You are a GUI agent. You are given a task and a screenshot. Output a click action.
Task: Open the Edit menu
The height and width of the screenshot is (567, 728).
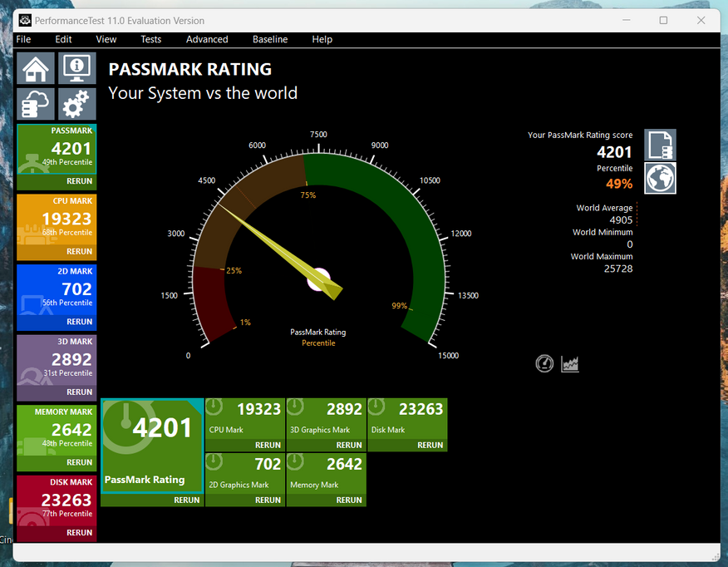click(63, 39)
